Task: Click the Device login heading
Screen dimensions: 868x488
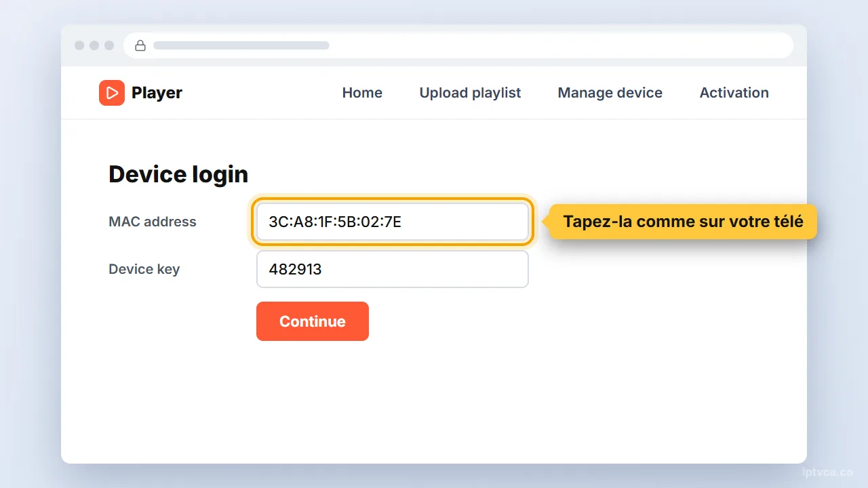Action: (178, 174)
